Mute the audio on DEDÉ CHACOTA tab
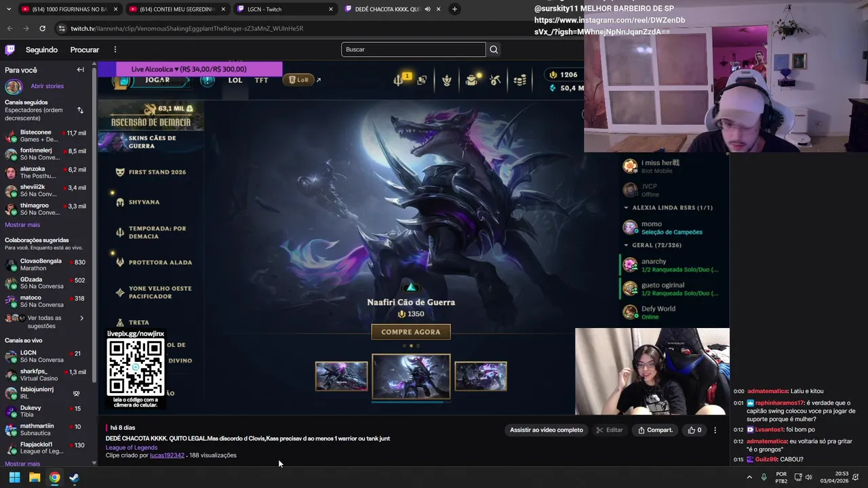The height and width of the screenshot is (488, 868). tap(427, 9)
